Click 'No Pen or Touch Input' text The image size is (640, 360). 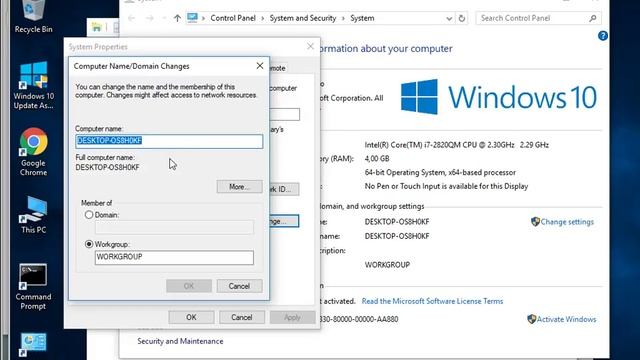(446, 186)
